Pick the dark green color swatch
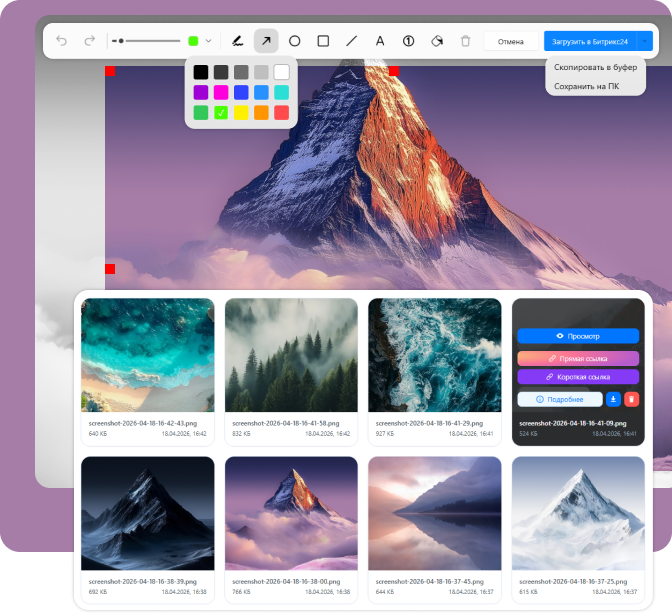 [201, 113]
